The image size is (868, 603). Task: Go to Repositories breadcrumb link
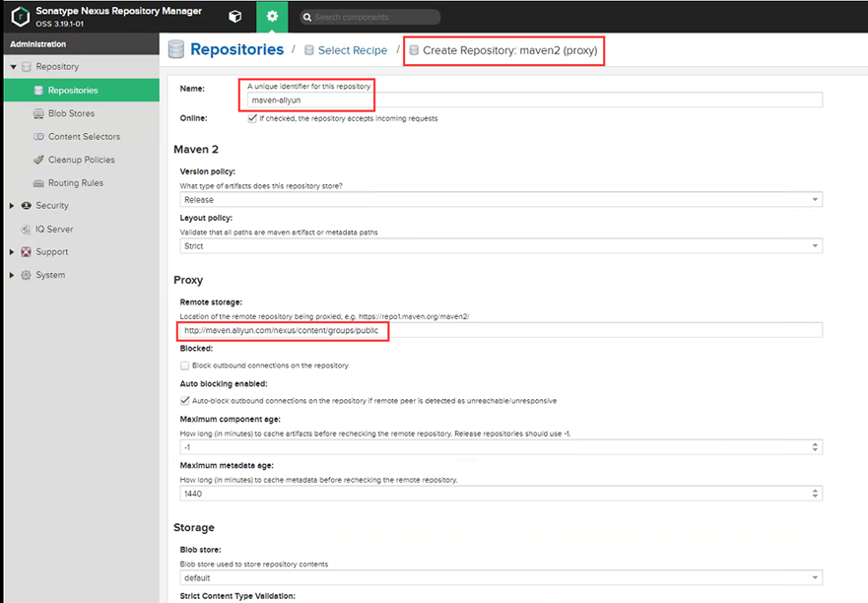pos(236,49)
